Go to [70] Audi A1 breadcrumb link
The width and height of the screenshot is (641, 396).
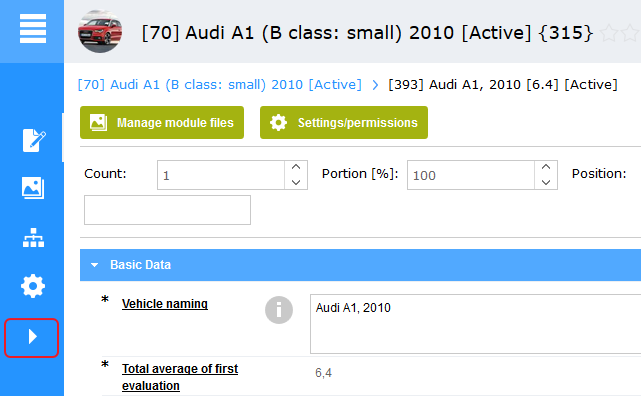[x=220, y=85]
